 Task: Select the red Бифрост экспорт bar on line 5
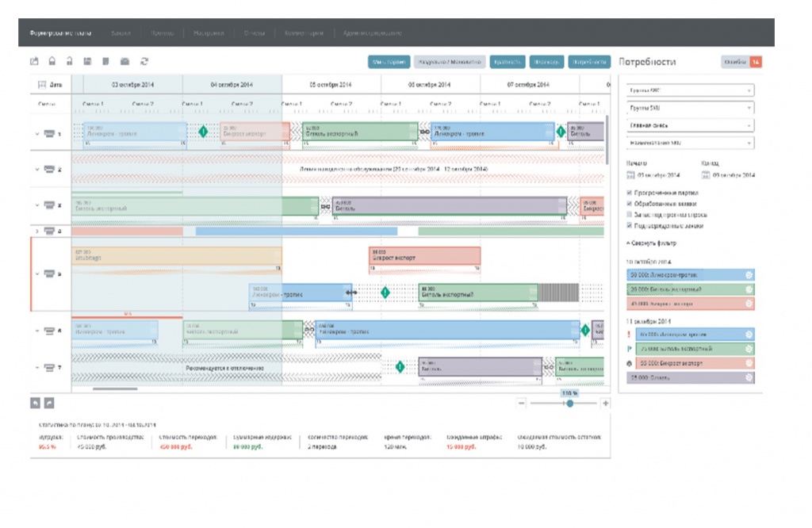pos(425,256)
